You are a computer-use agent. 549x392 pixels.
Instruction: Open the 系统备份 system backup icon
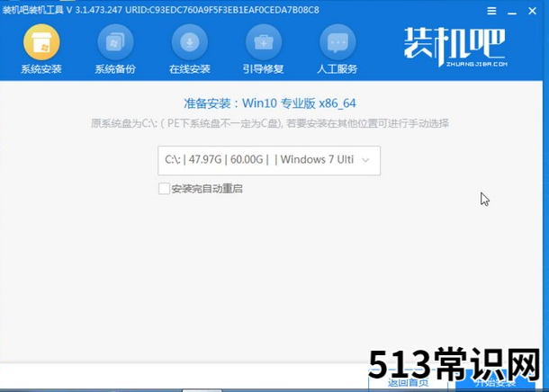[115, 42]
